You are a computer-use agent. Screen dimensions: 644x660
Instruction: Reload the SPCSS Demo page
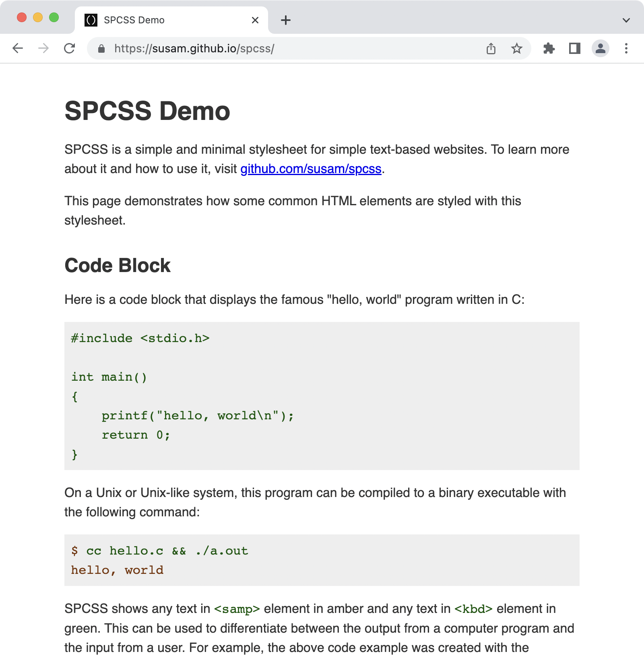pyautogui.click(x=69, y=49)
